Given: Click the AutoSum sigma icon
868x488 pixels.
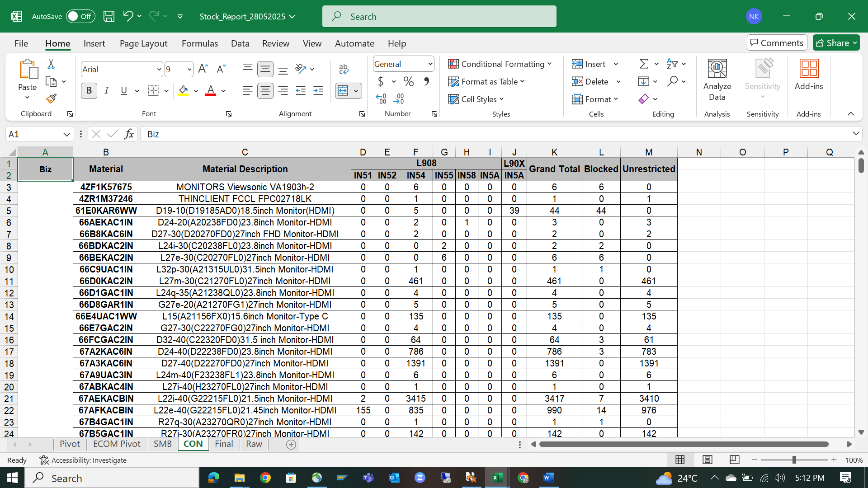Looking at the screenshot, I should pyautogui.click(x=644, y=64).
